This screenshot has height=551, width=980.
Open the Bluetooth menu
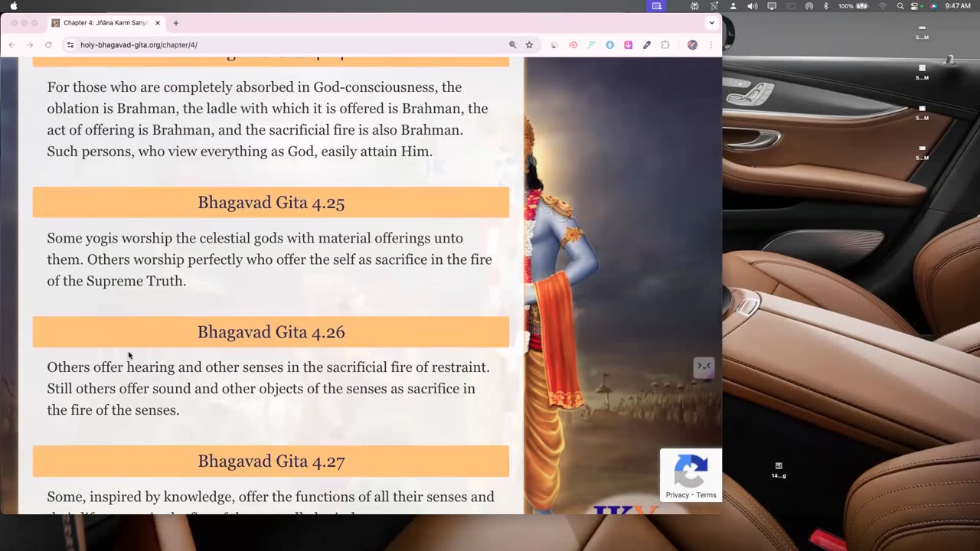point(826,6)
